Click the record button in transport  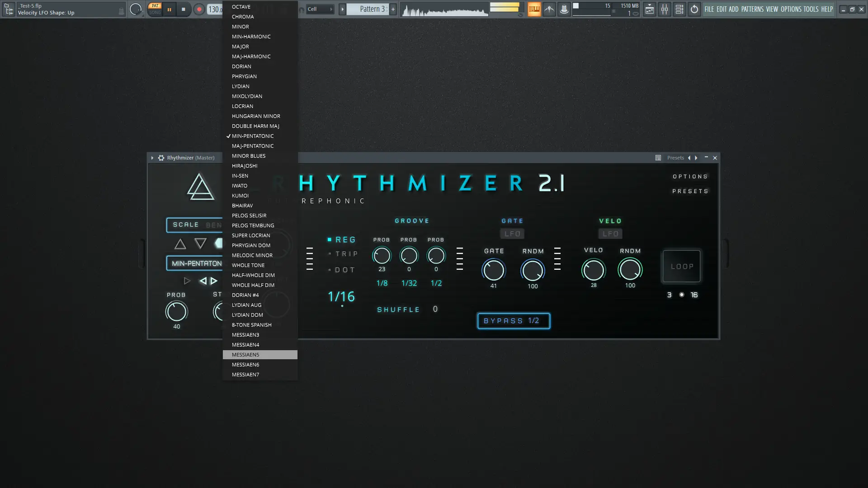coord(199,9)
